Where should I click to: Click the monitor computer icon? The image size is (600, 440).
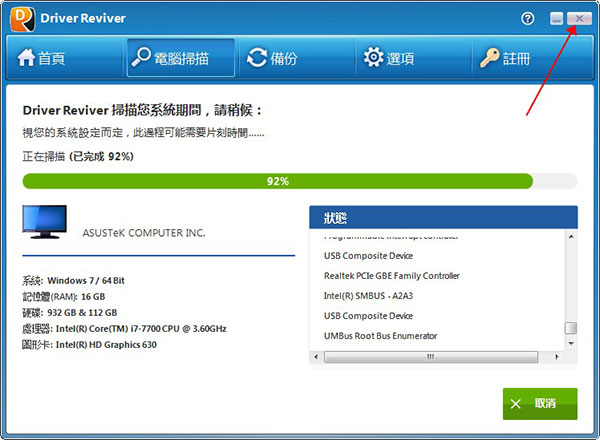[45, 222]
